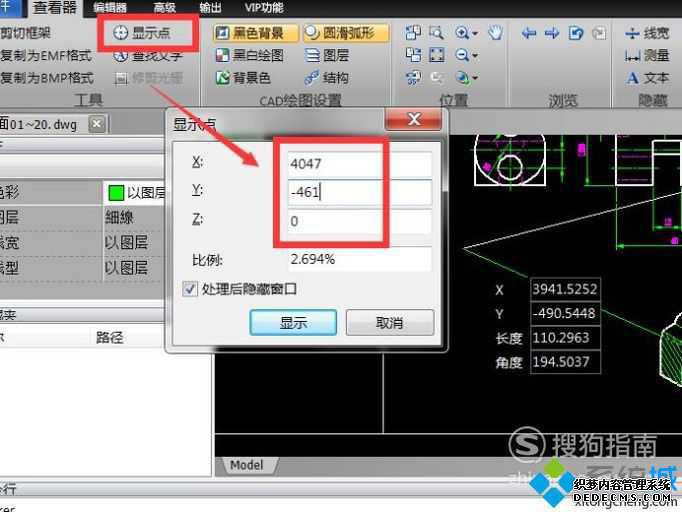Open the VIP功能 tab
Viewport: 682px width, 512px height.
264,7
